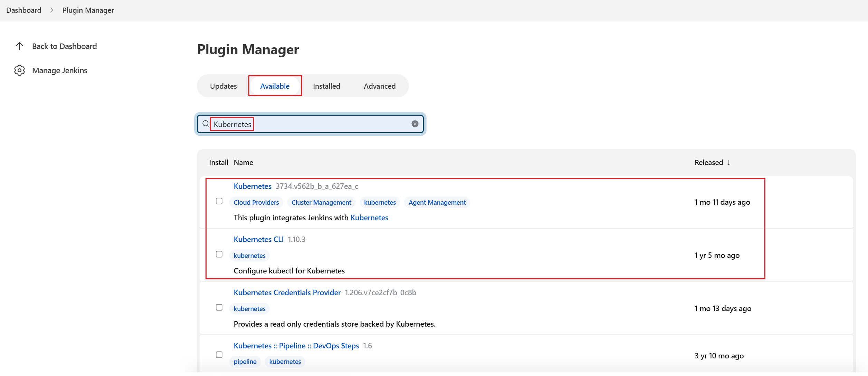This screenshot has height=376, width=868.
Task: Open the Installed tab
Action: click(x=326, y=86)
